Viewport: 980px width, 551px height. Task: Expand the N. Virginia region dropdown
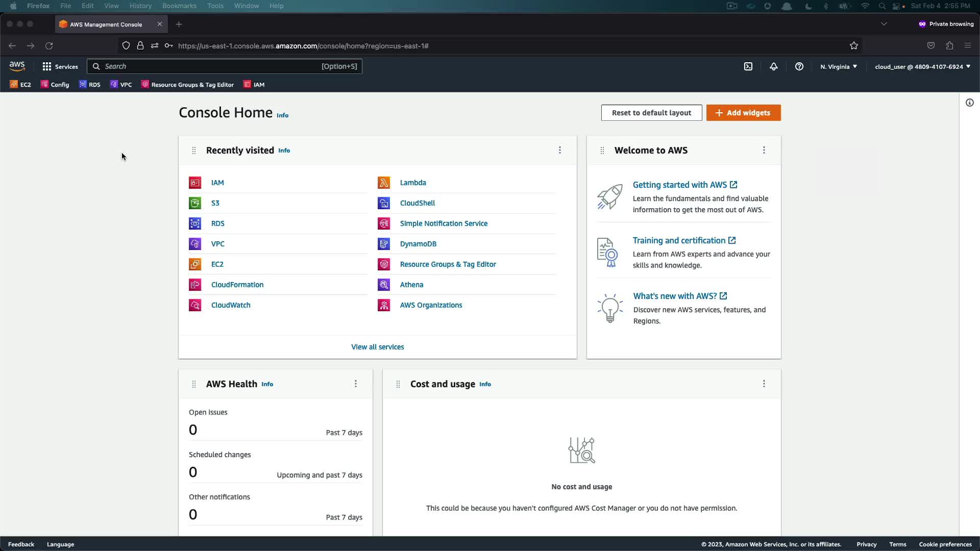point(839,66)
